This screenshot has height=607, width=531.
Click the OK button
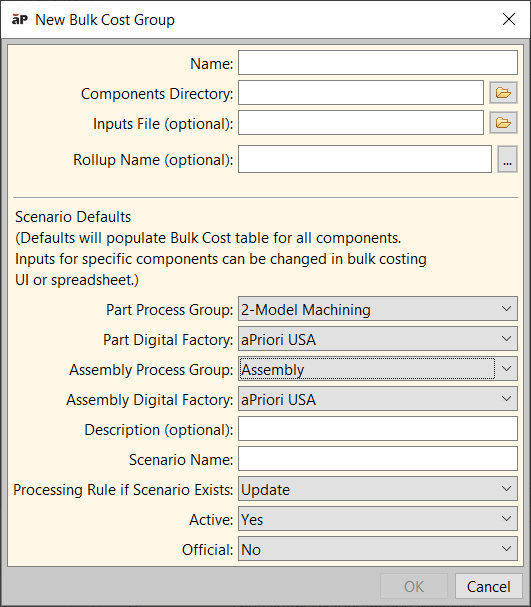tap(414, 586)
